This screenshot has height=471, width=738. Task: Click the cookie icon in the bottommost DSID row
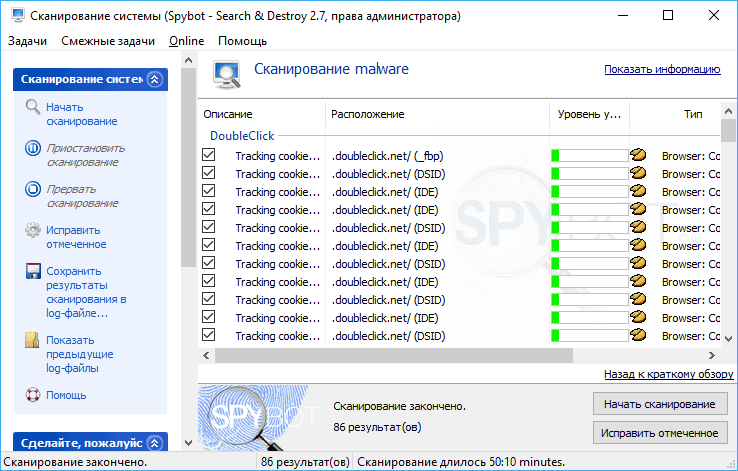click(x=638, y=335)
